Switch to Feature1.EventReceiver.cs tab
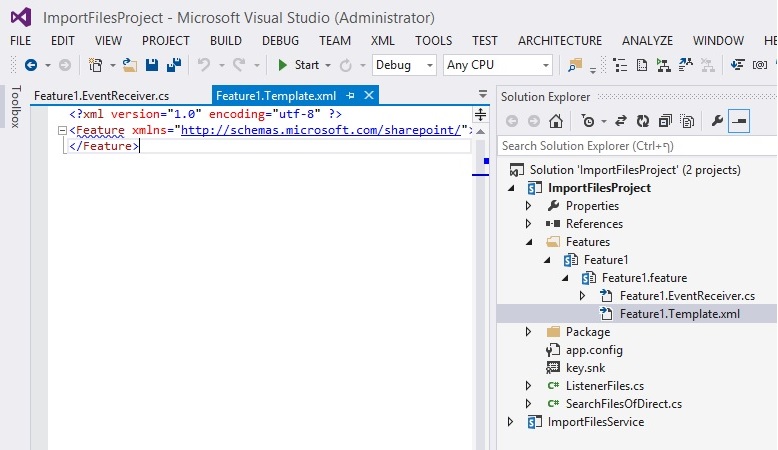Screen dimensions: 778x450 (101, 96)
